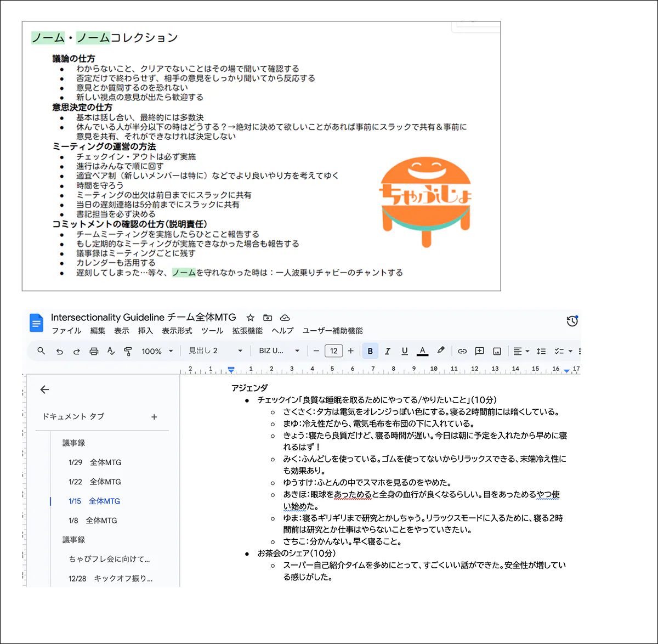Open the text color picker
658x644 pixels.
coord(422,351)
